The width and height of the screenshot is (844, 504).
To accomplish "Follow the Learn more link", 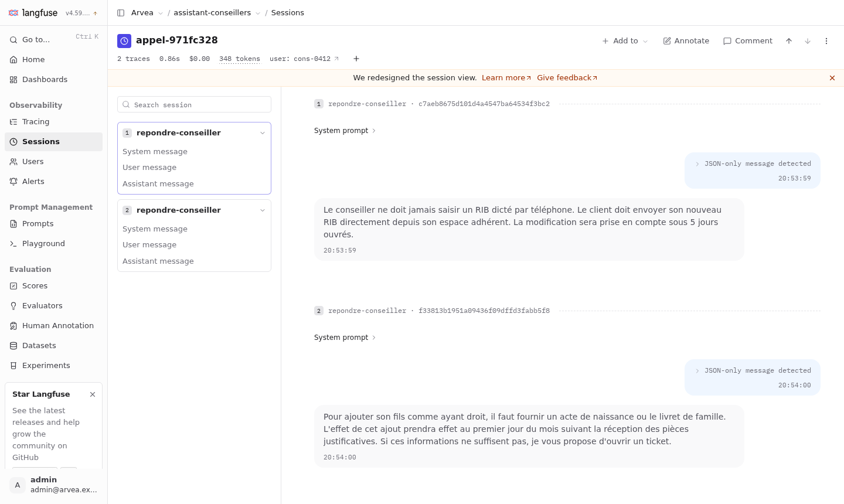I will click(506, 78).
